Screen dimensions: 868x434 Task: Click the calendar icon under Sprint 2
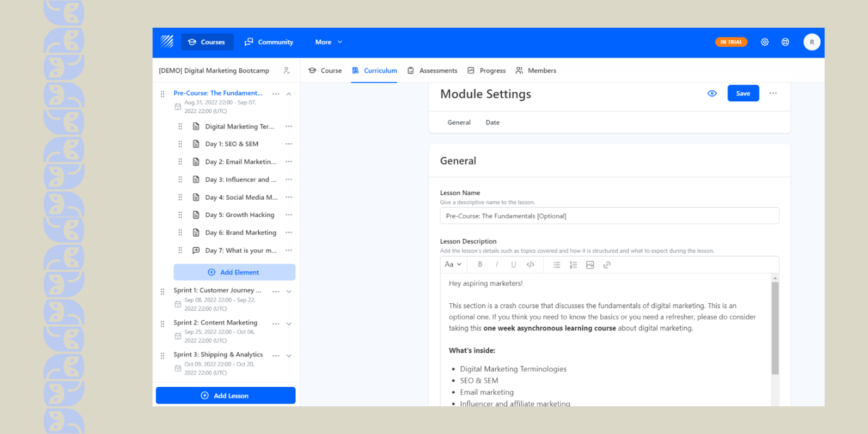[x=177, y=336]
